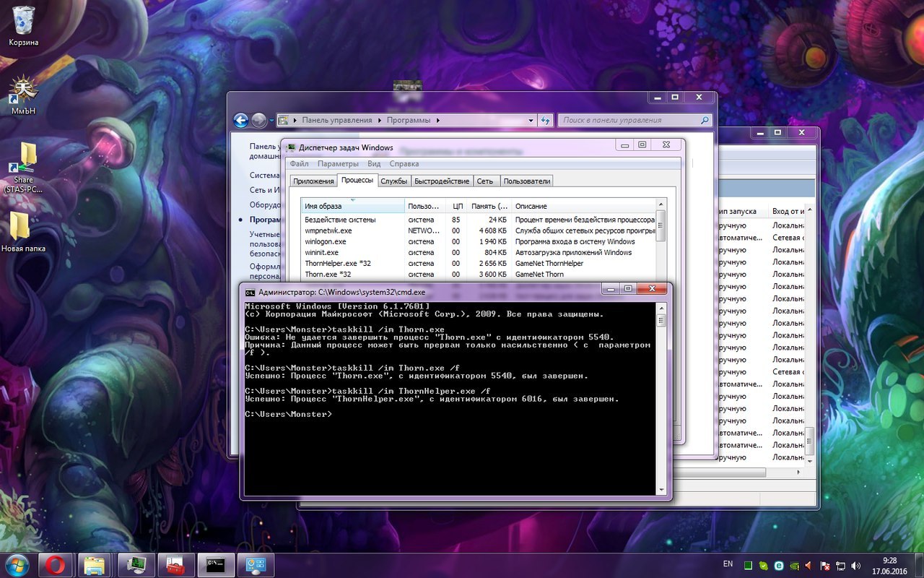The height and width of the screenshot is (578, 924).
Task: Switch to the Control Panel taskbar button
Action: 256,564
